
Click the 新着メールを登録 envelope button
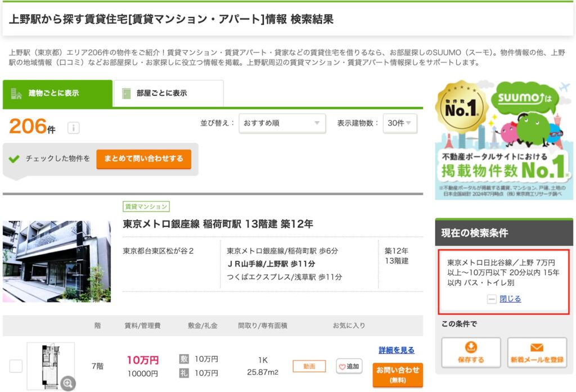coord(537,353)
